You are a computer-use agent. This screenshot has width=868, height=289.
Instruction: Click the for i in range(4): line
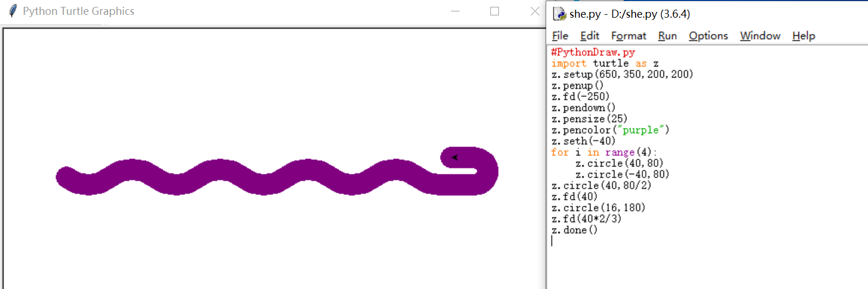pos(604,152)
